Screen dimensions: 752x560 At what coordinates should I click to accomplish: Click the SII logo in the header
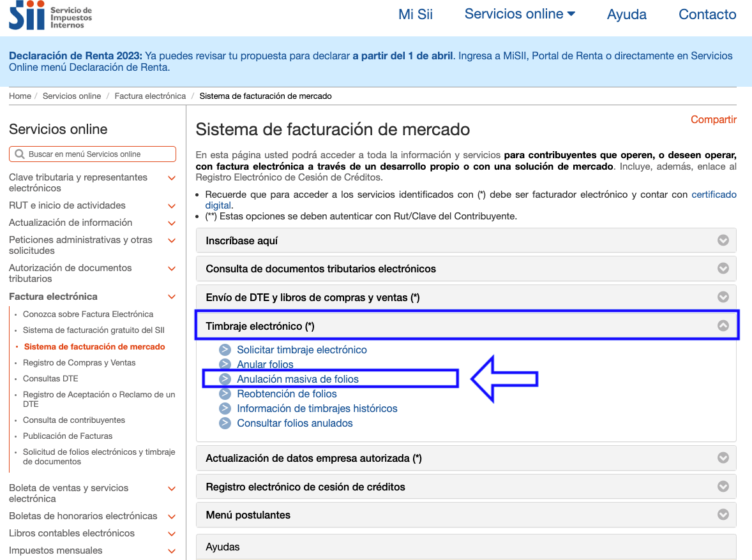point(50,15)
